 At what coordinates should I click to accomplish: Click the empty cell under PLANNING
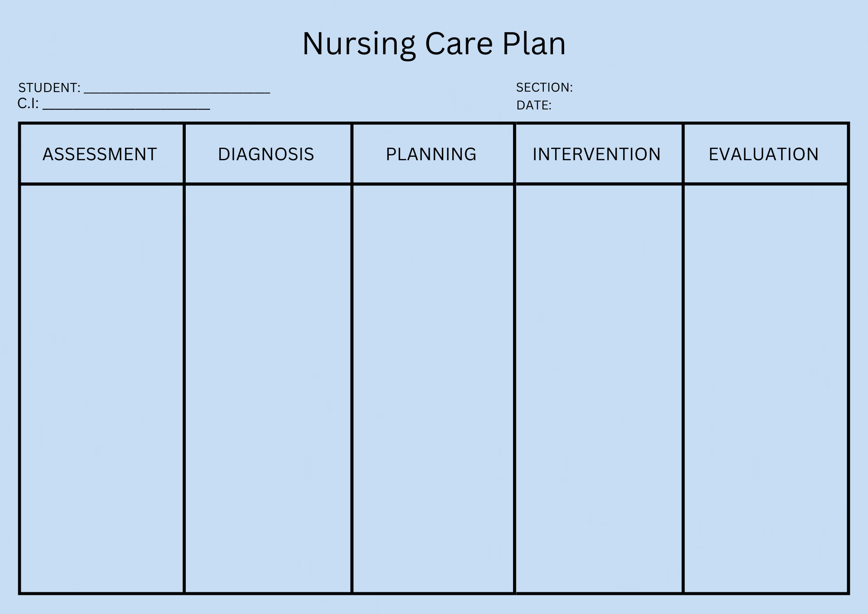coord(433,389)
